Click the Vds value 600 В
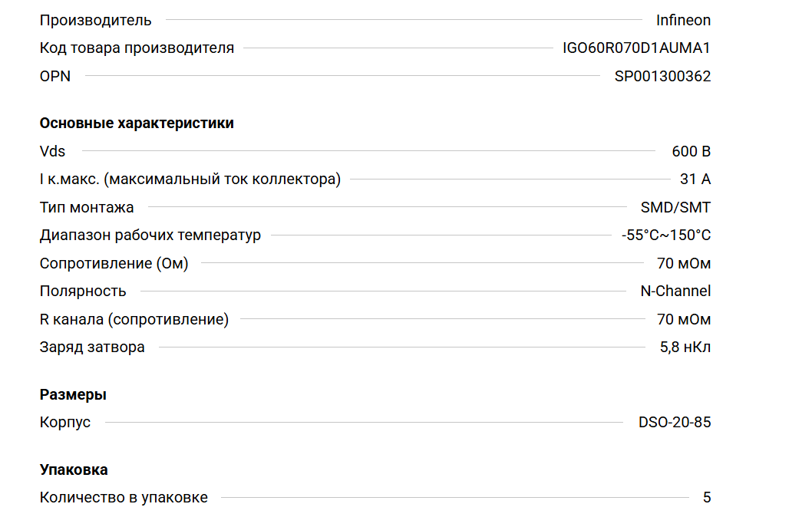812x527 pixels. [691, 152]
